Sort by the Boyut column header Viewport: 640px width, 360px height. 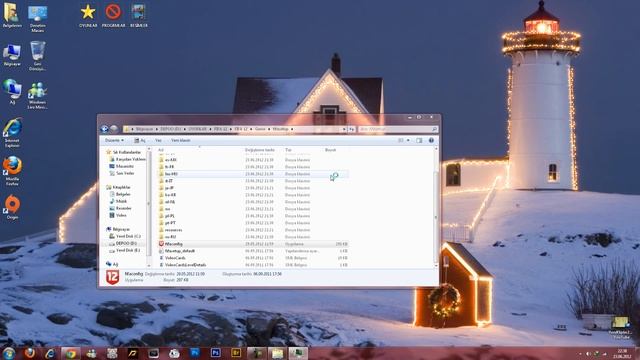[x=331, y=150]
